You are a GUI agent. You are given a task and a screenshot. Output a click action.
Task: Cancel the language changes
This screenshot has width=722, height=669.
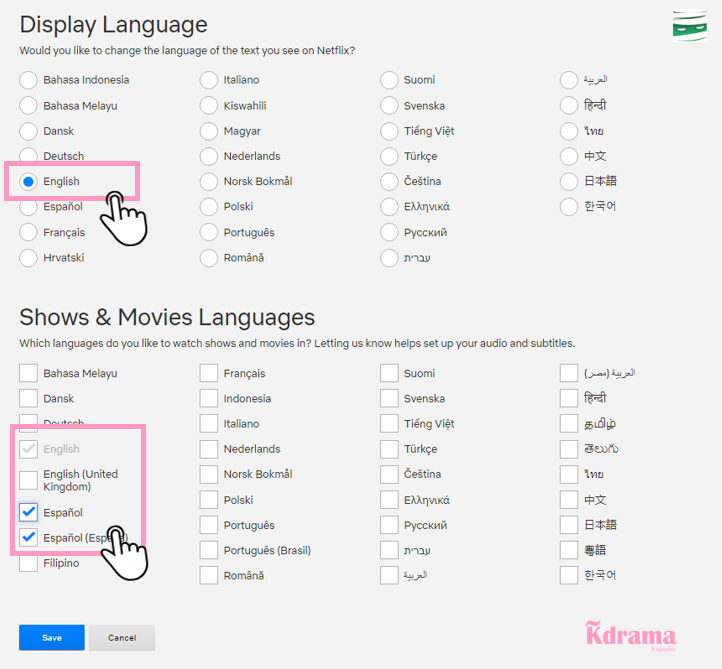122,638
